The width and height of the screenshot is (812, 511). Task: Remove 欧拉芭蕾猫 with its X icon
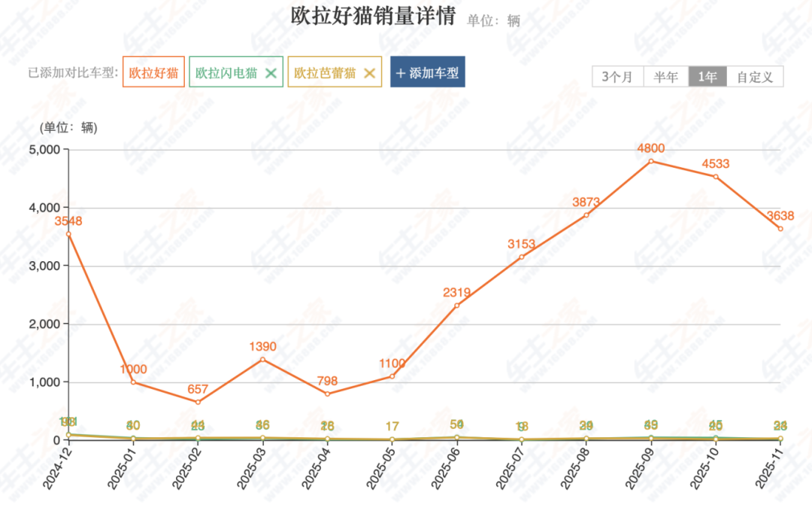369,73
